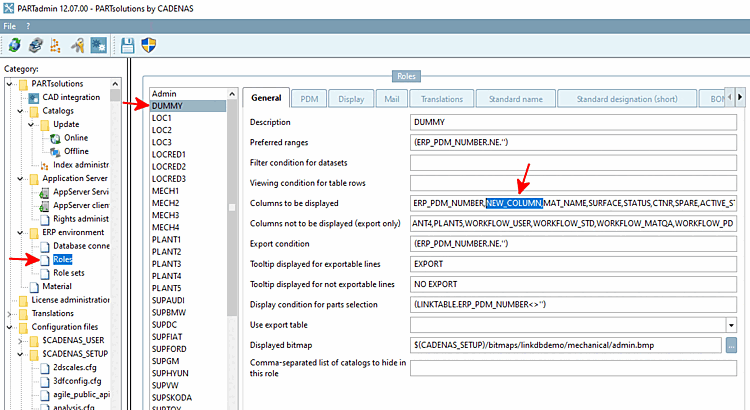This screenshot has height=410, width=750.
Task: Open the File menu
Action: [x=10, y=26]
